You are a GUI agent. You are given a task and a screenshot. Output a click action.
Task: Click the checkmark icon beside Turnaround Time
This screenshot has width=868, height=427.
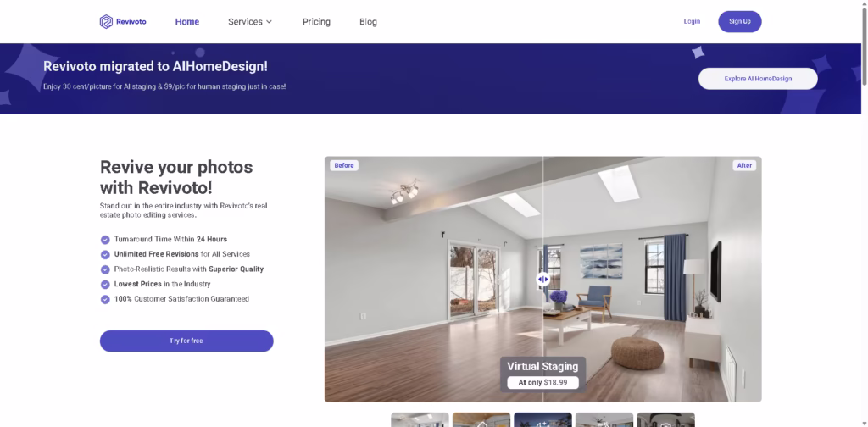coord(105,240)
